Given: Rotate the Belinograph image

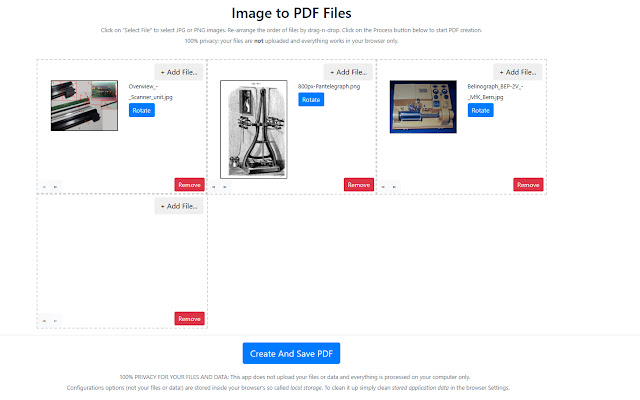Looking at the screenshot, I should point(480,111).
